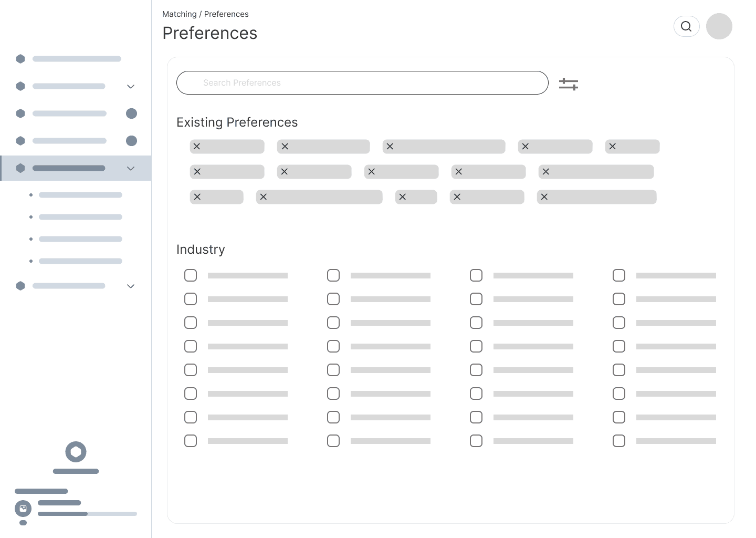Viewport: 756px width, 538px height.
Task: Click the hexagon icon of first sidebar item
Action: click(20, 59)
